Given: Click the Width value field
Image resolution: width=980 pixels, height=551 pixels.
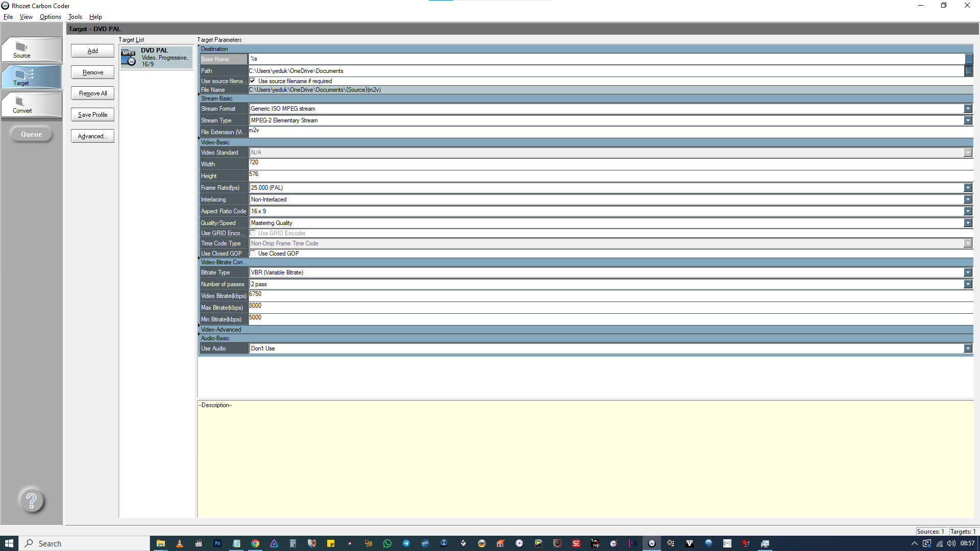Looking at the screenshot, I should pos(610,164).
